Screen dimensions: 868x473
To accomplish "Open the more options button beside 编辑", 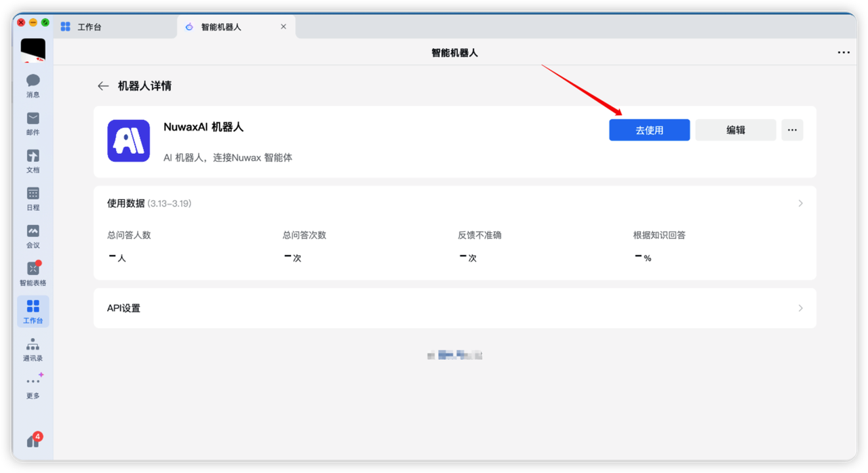I will 792,130.
